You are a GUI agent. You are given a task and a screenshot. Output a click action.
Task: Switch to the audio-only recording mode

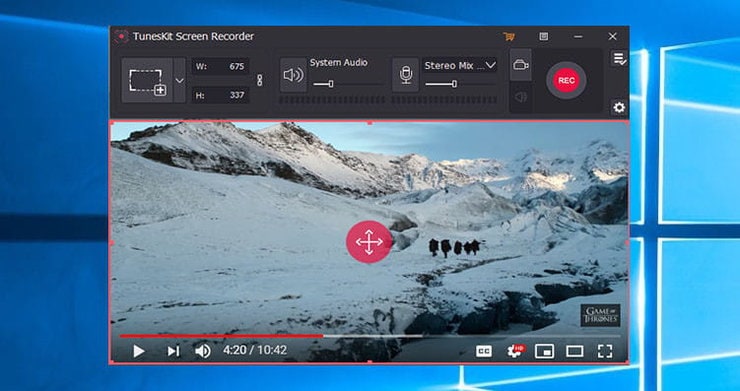pos(521,97)
